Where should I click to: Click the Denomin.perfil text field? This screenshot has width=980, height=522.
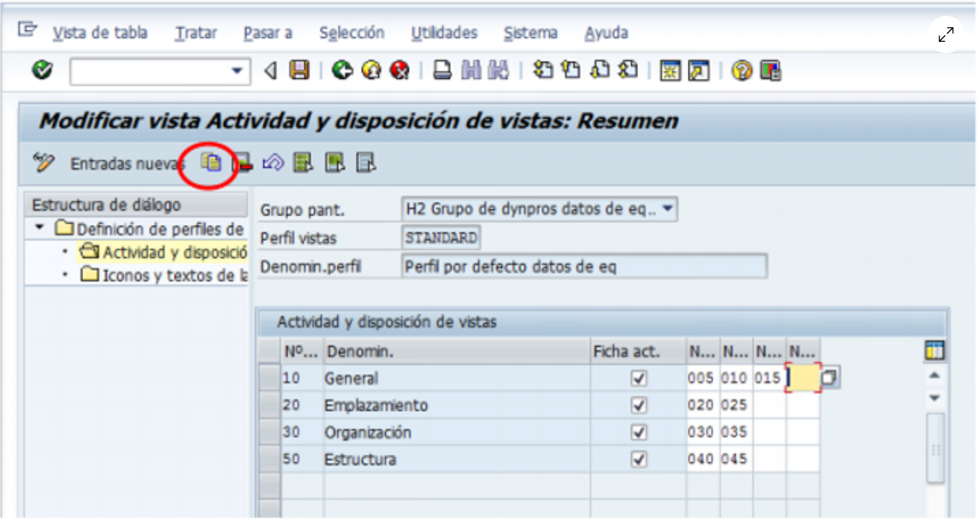click(584, 266)
